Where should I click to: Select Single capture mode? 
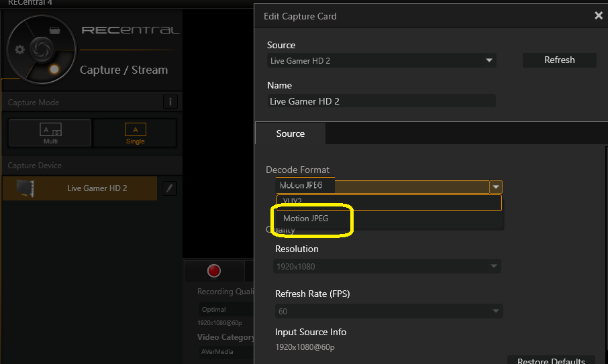pos(136,133)
